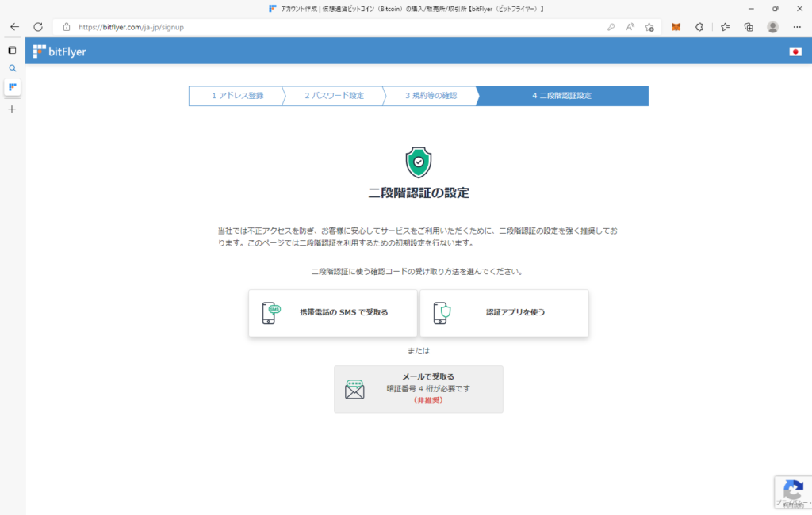Select the bitFlyer tab in vertical tab bar

12,87
